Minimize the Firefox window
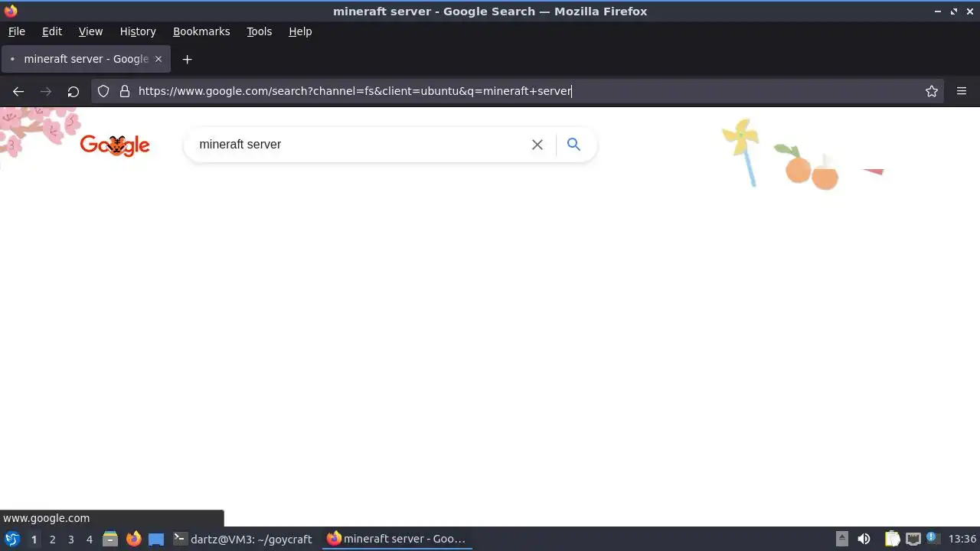Viewport: 980px width, 551px height. [x=938, y=11]
